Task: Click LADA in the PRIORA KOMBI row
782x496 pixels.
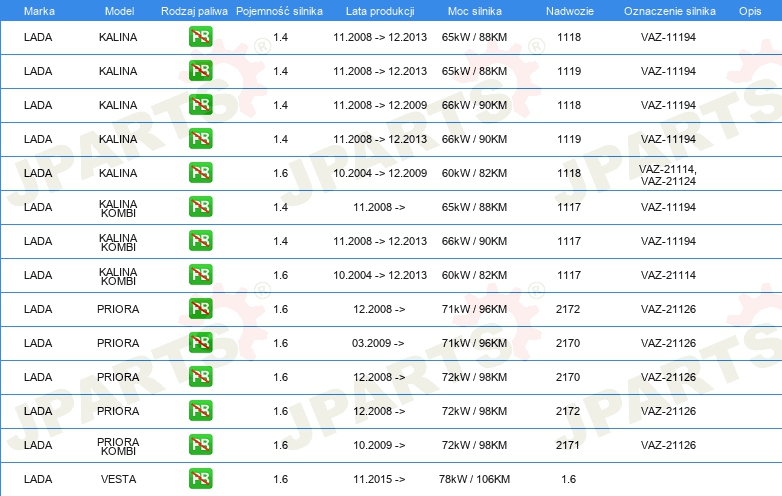Action: [x=38, y=445]
